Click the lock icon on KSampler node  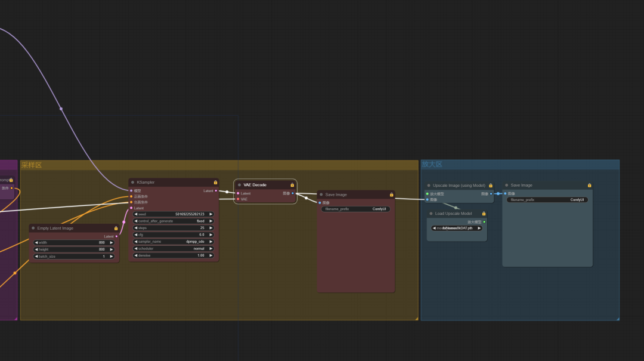(215, 182)
